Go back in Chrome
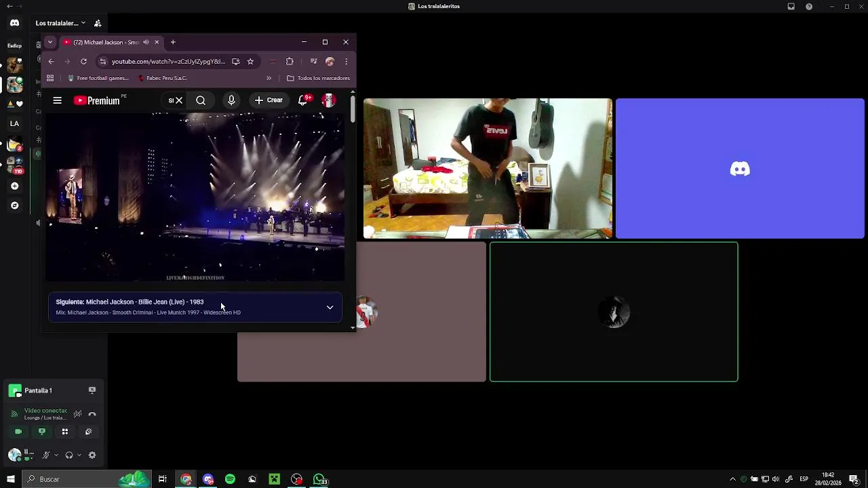 click(x=51, y=62)
